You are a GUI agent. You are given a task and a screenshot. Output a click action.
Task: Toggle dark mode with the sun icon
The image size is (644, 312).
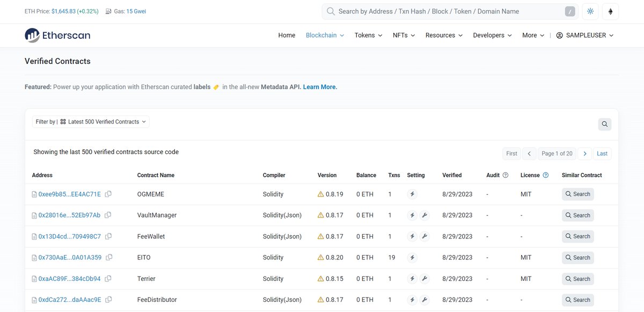590,11
